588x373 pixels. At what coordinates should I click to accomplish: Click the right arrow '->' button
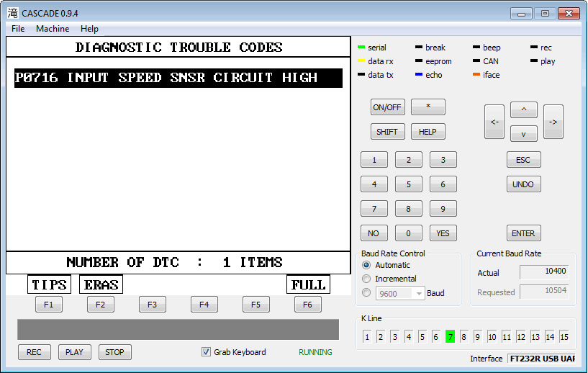tap(553, 122)
